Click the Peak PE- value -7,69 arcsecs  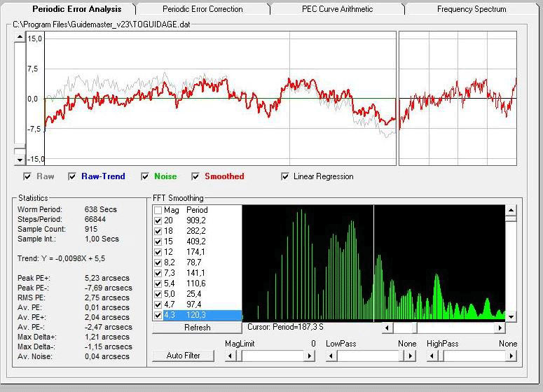click(x=109, y=288)
